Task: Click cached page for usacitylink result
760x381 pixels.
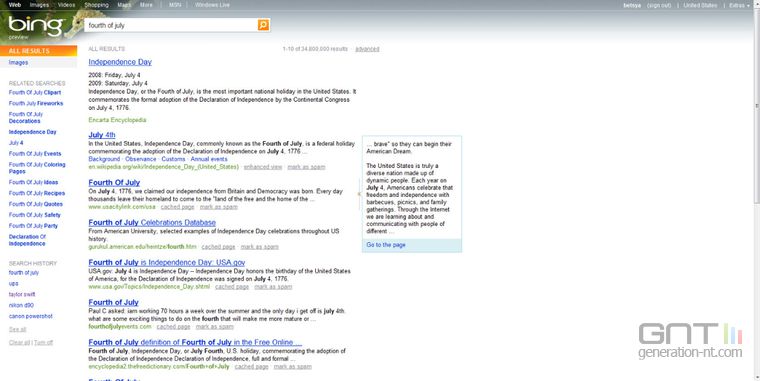Action: 177,207
